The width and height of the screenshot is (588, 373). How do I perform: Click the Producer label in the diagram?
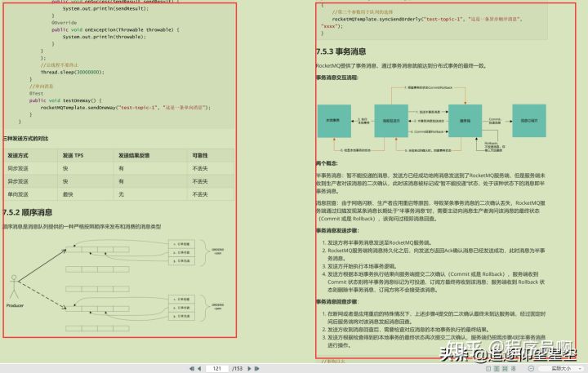point(15,305)
